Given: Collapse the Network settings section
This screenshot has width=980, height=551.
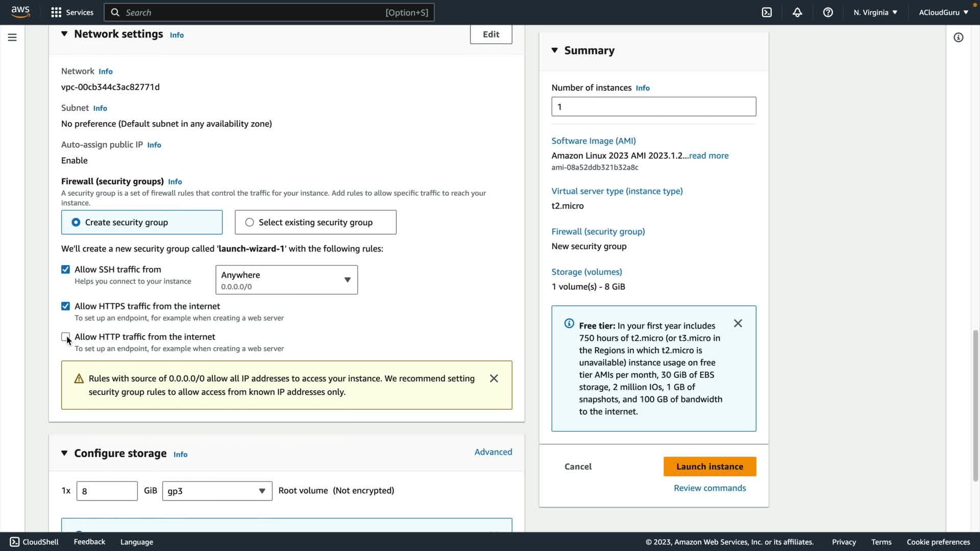Looking at the screenshot, I should pyautogui.click(x=64, y=34).
